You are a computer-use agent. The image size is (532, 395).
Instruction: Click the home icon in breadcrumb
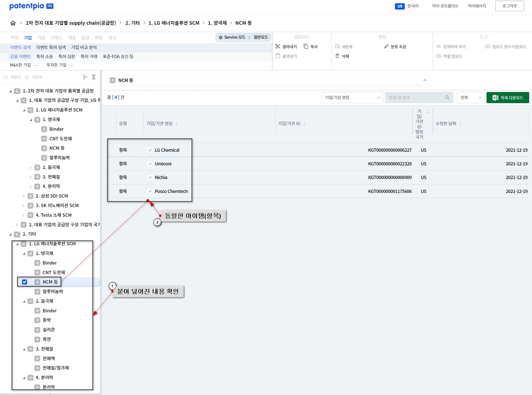(13, 23)
